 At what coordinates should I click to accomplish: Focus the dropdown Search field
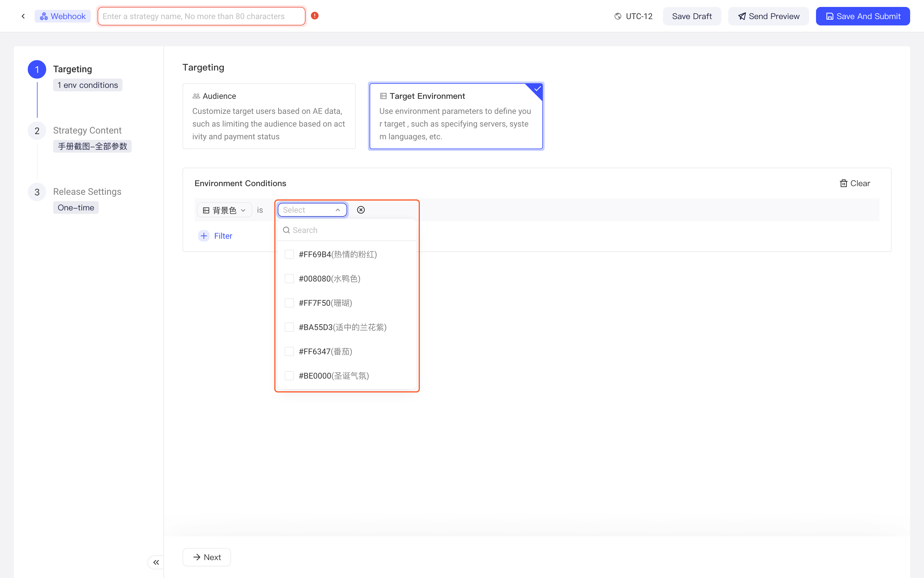pos(347,230)
